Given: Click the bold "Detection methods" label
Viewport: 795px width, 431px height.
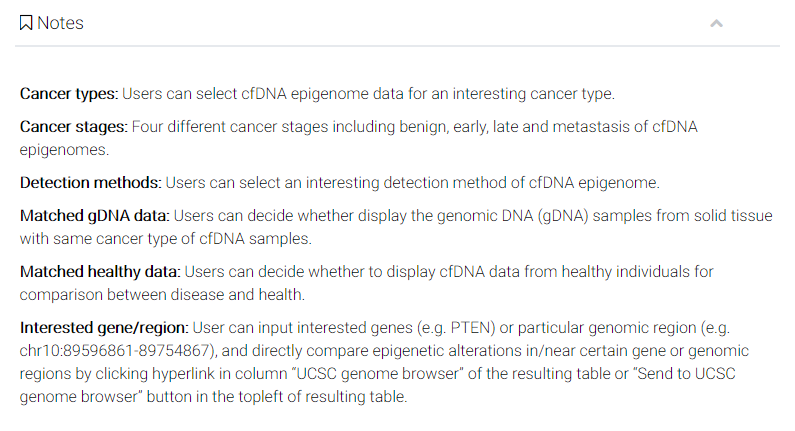Looking at the screenshot, I should tap(90, 183).
